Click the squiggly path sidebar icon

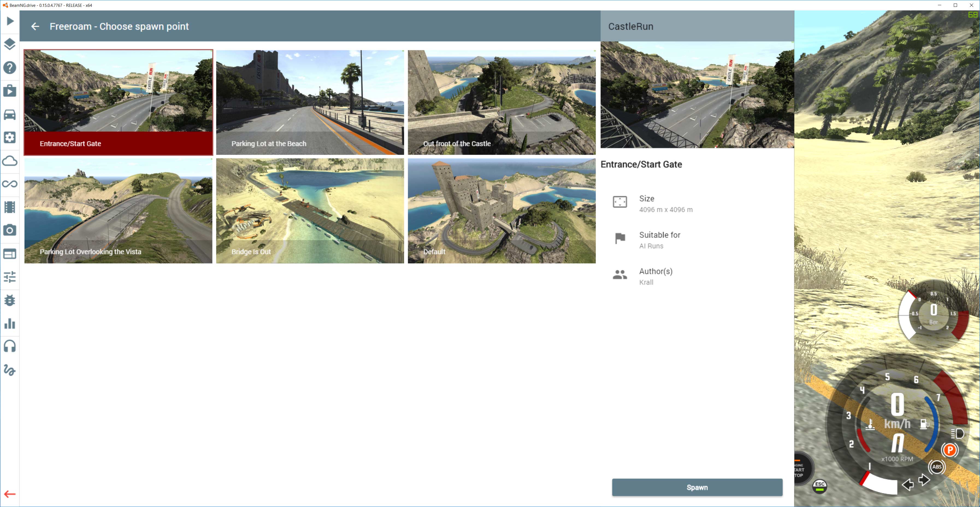coord(10,370)
